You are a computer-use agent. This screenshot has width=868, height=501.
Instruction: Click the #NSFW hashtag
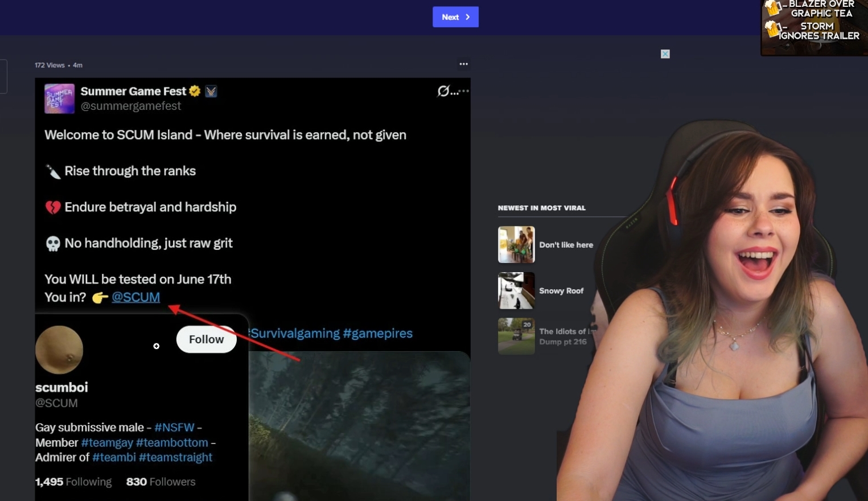[174, 428]
